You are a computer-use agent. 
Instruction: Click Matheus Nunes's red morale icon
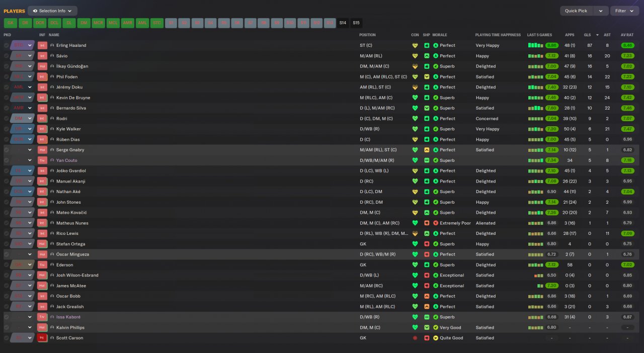(x=436, y=223)
